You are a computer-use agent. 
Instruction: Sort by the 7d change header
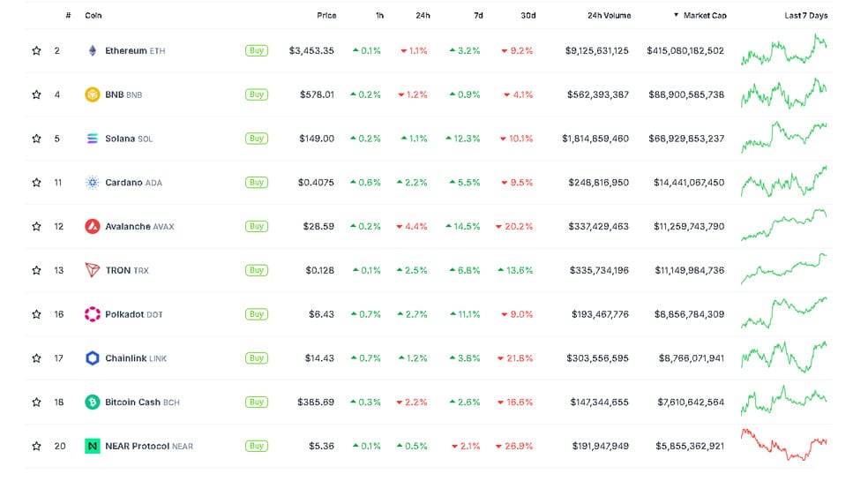pos(478,16)
